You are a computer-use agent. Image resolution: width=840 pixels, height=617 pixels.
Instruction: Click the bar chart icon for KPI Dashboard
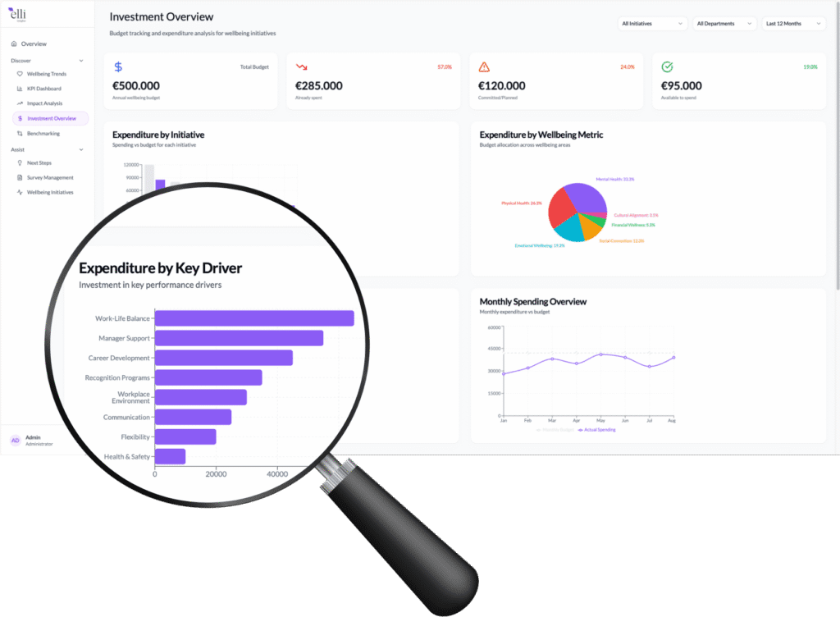[20, 89]
